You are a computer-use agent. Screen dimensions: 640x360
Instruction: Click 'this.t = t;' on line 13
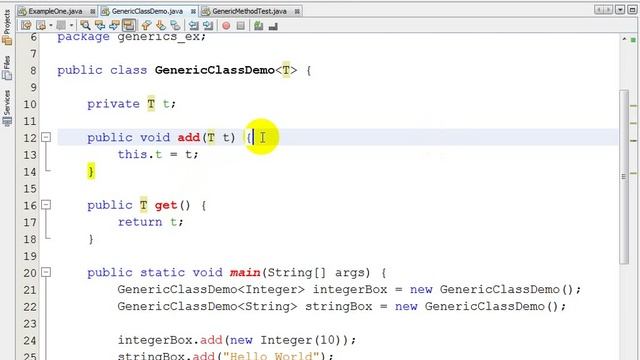tap(158, 154)
